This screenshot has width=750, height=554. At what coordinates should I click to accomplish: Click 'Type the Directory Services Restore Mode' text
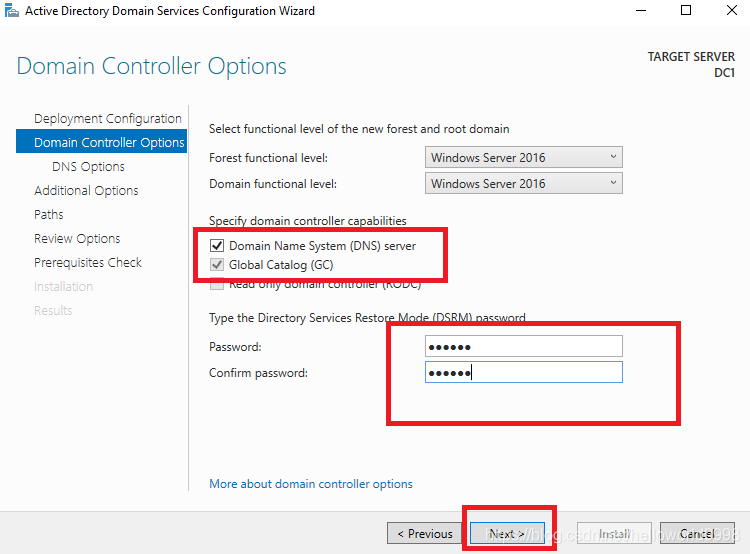tap(367, 318)
